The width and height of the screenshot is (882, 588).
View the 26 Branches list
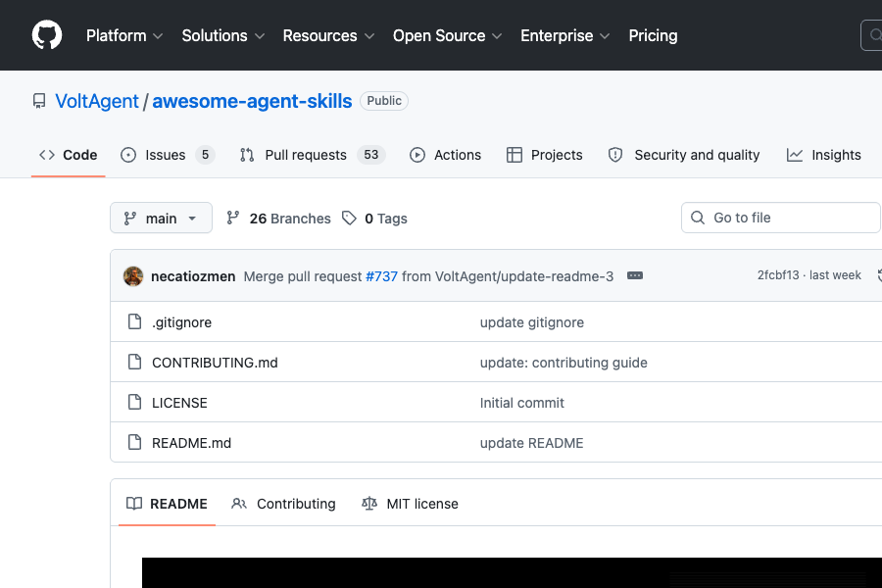pos(278,219)
